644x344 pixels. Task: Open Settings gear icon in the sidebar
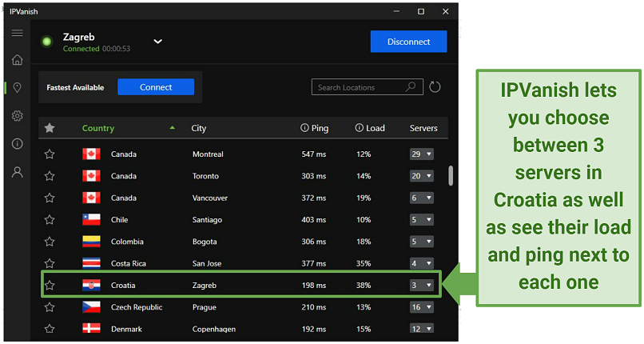pos(18,116)
